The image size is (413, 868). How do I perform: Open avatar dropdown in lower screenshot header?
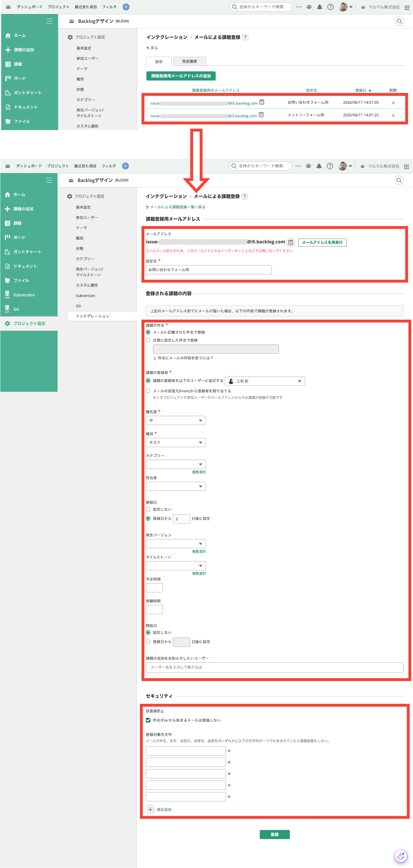[x=345, y=166]
